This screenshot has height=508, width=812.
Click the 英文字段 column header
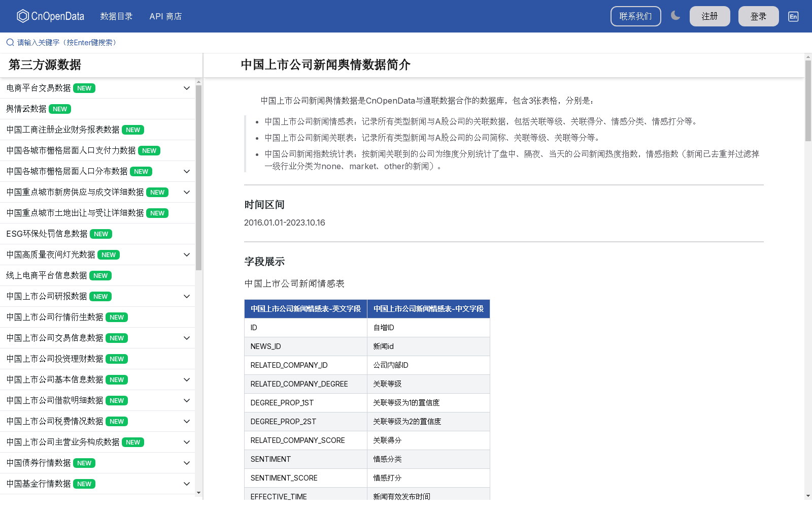306,309
